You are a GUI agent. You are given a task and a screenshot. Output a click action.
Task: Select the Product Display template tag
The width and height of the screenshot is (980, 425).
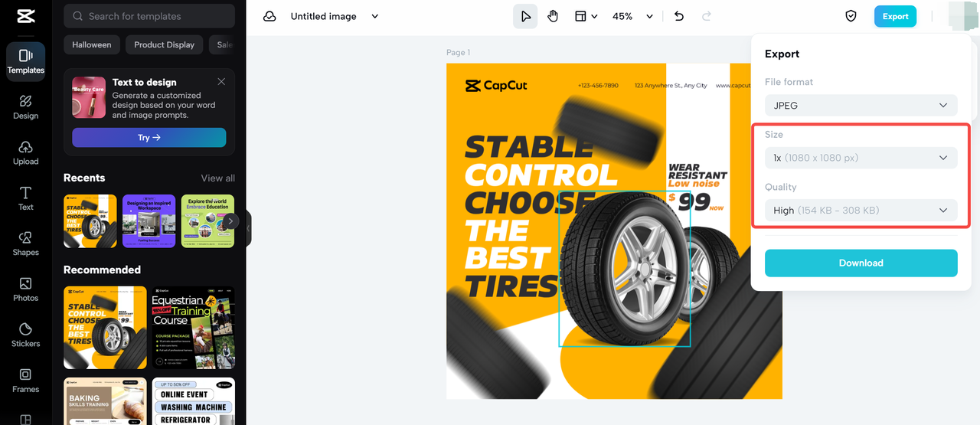coord(165,44)
